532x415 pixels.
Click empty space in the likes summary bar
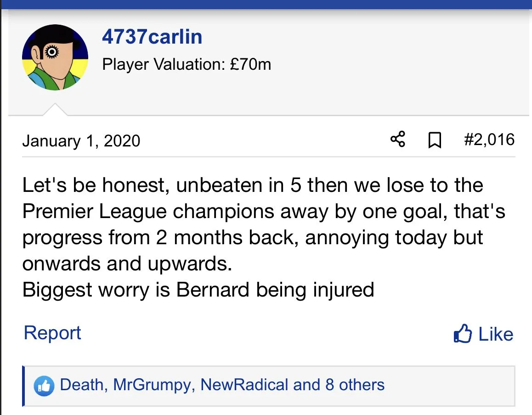(450, 386)
